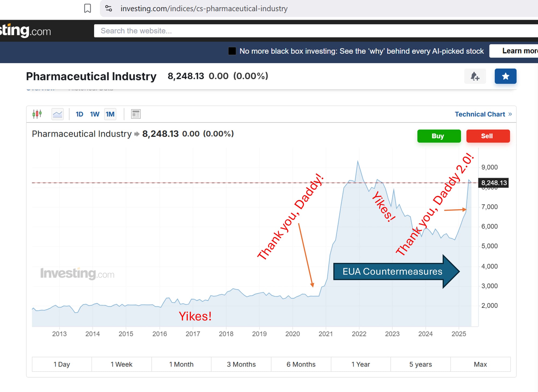Open the chart data table icon
Viewport: 538px width, 392px height.
[x=136, y=114]
